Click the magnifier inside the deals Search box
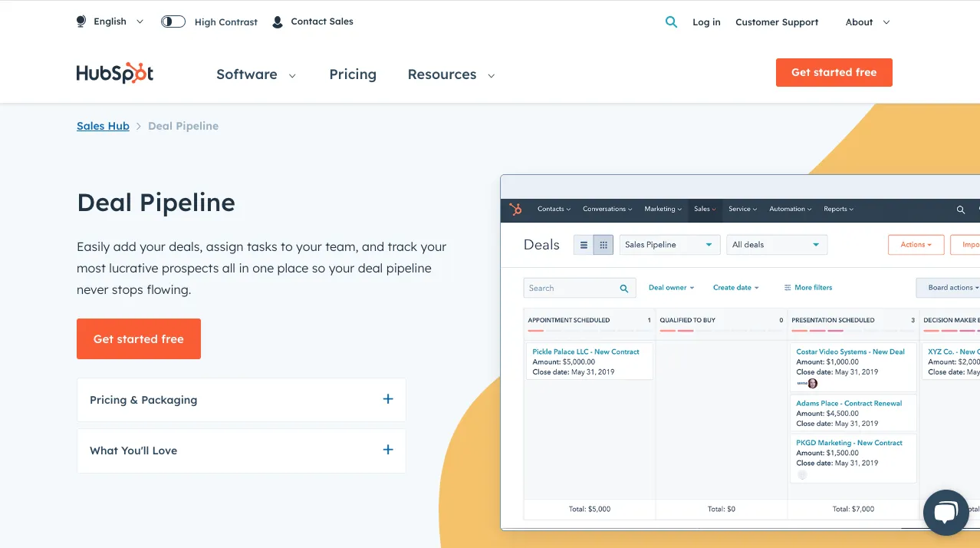Screen dimensions: 980x548 (x=624, y=289)
